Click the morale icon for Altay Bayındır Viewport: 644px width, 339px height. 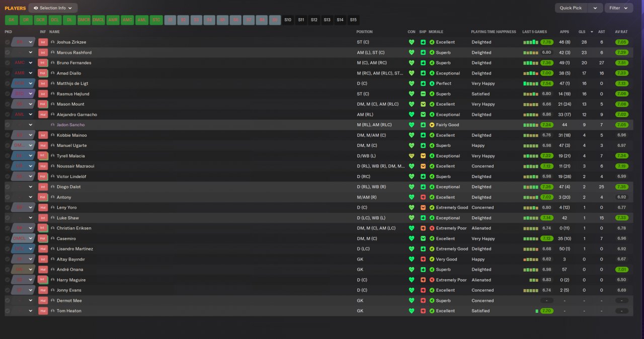coord(432,260)
